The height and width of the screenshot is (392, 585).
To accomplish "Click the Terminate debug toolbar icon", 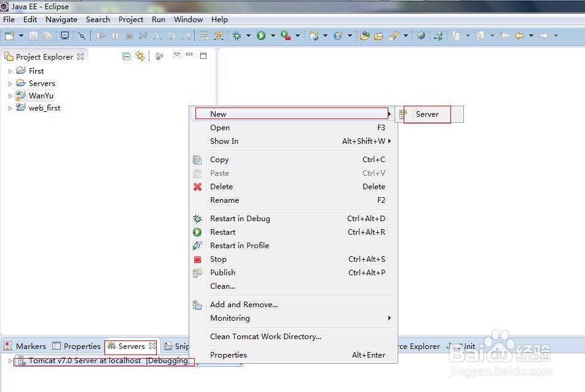I will point(129,36).
